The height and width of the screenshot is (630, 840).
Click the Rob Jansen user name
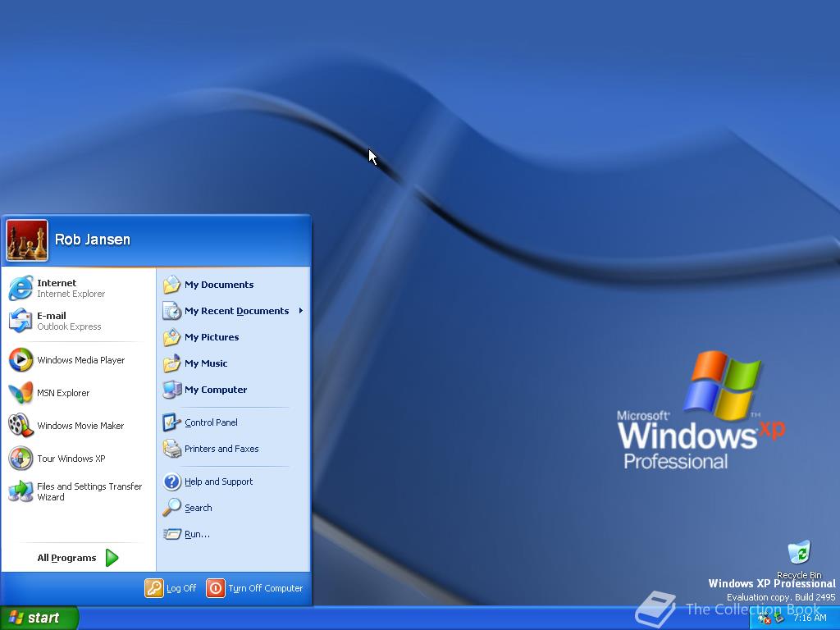(93, 240)
